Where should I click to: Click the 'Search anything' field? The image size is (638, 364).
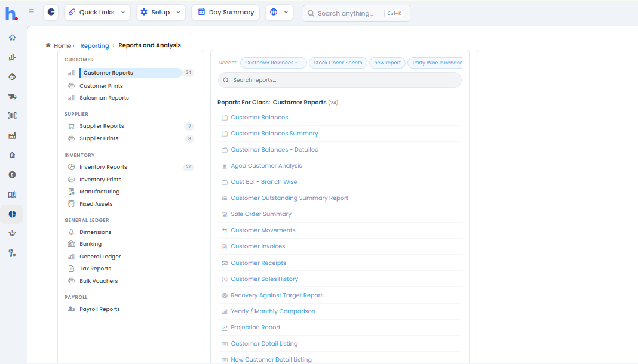point(357,13)
